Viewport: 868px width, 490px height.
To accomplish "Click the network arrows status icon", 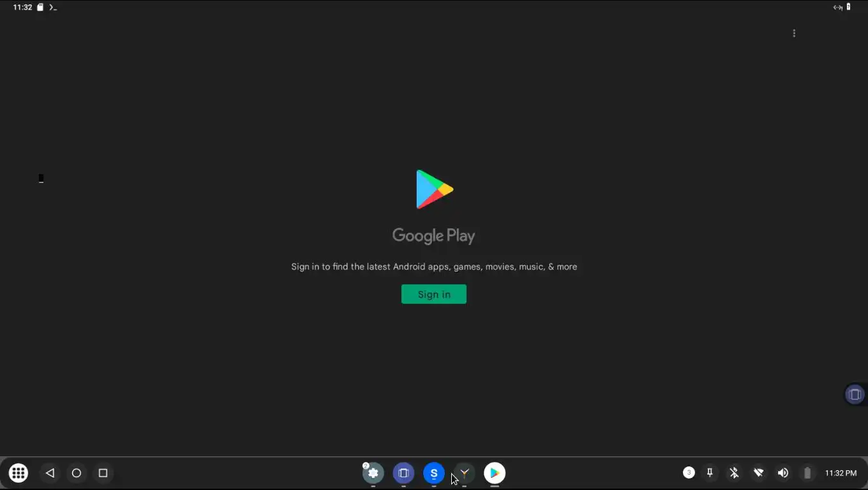I will pos(837,7).
